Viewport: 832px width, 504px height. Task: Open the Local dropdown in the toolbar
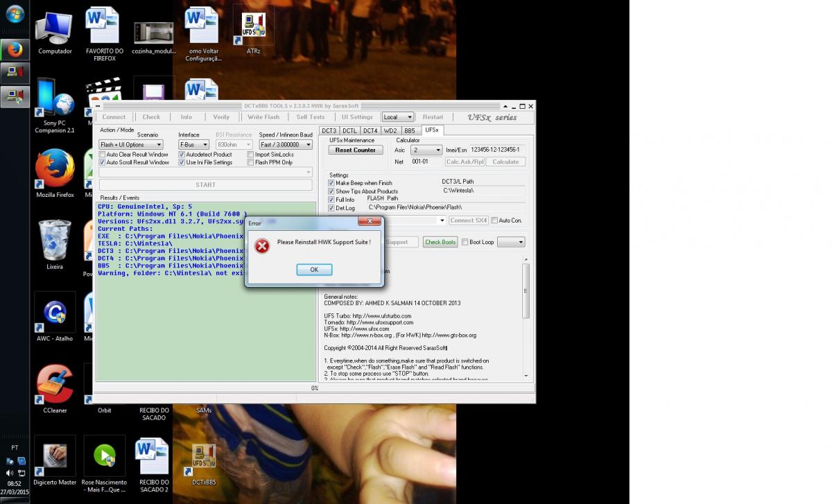(398, 117)
